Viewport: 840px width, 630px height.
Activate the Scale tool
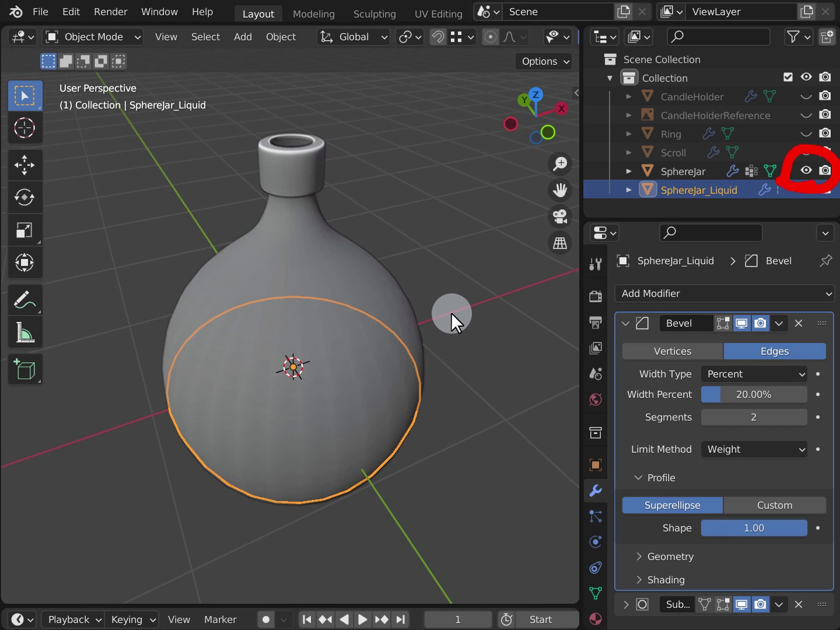point(24,230)
